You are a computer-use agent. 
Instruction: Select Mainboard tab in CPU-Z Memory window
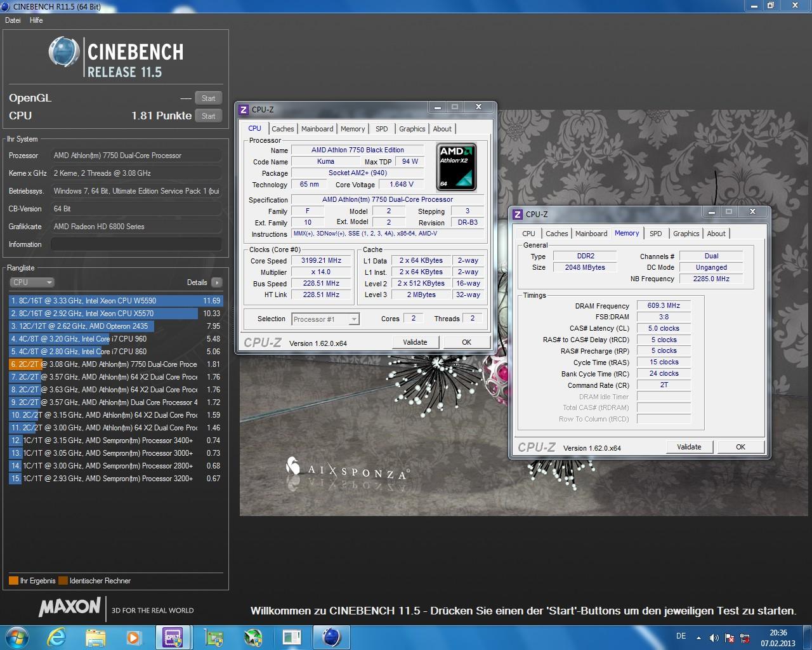pos(591,234)
